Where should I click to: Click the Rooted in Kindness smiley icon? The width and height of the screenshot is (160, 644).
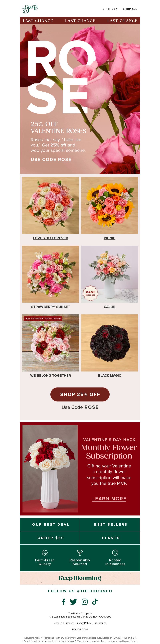coord(115,552)
